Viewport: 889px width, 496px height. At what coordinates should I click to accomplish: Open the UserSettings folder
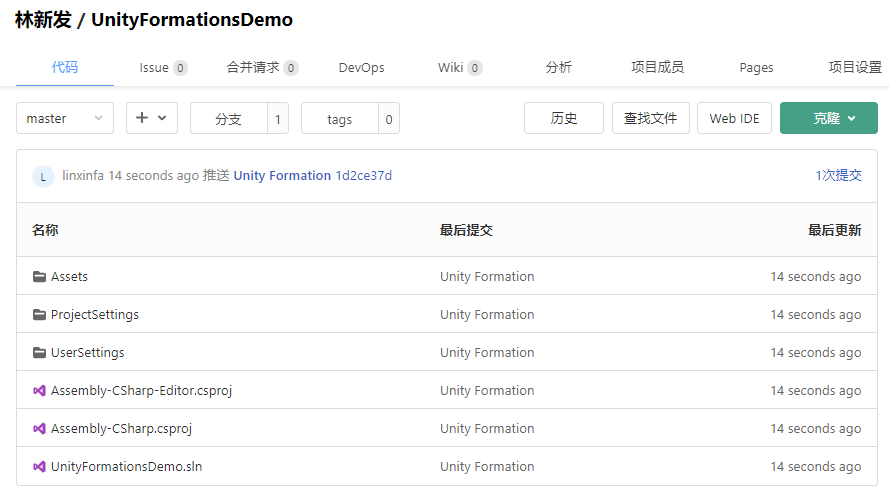(x=87, y=353)
